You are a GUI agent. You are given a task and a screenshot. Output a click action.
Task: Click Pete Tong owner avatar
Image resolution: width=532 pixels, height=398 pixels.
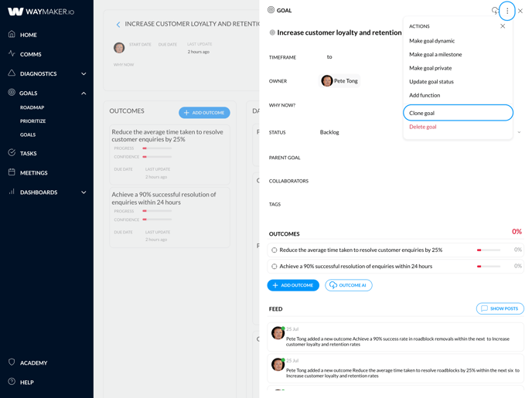(x=327, y=80)
